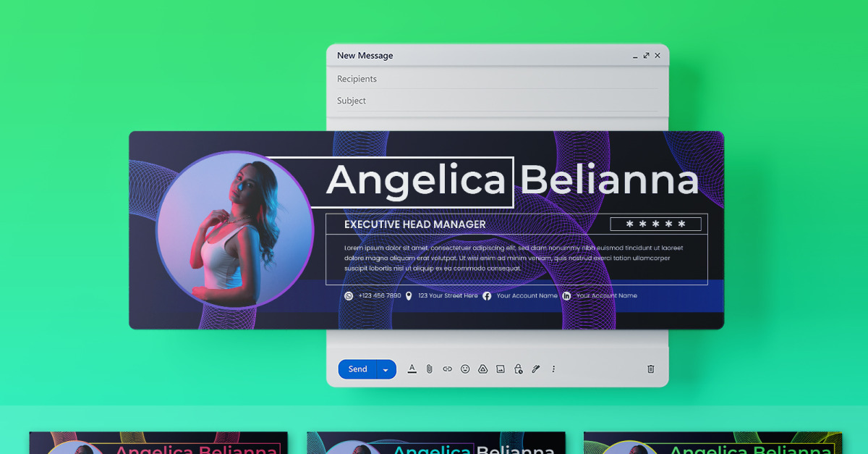
Task: Toggle confidential mode lock icon
Action: pos(518,369)
